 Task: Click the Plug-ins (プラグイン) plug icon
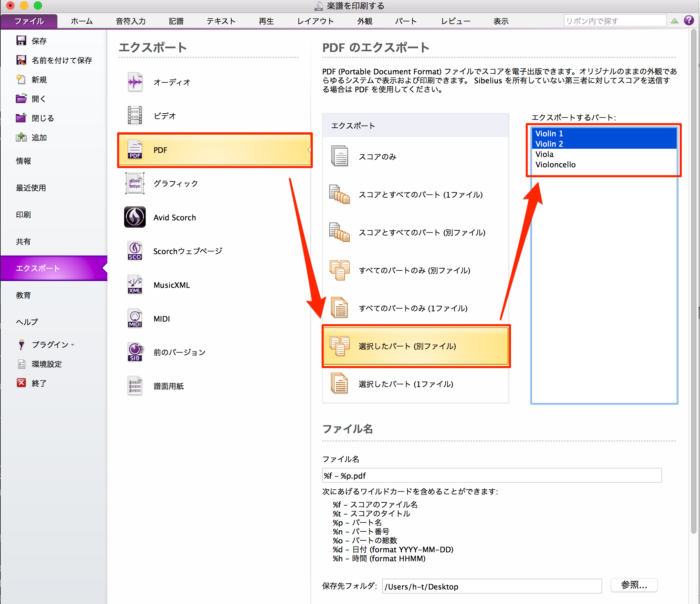21,344
